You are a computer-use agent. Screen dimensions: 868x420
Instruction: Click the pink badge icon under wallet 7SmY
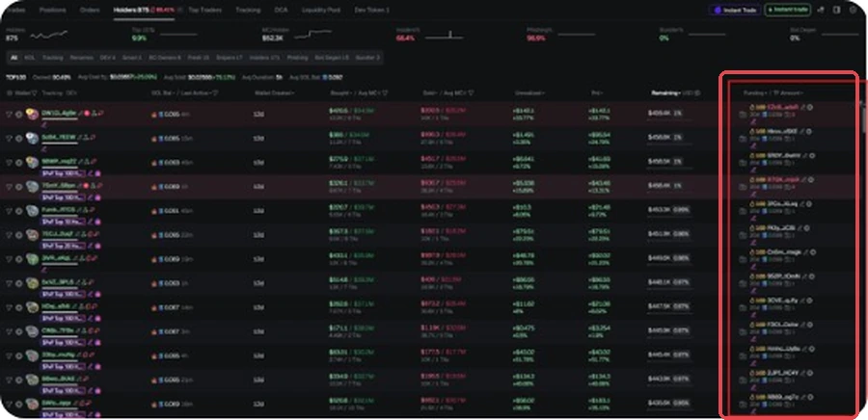click(98, 197)
